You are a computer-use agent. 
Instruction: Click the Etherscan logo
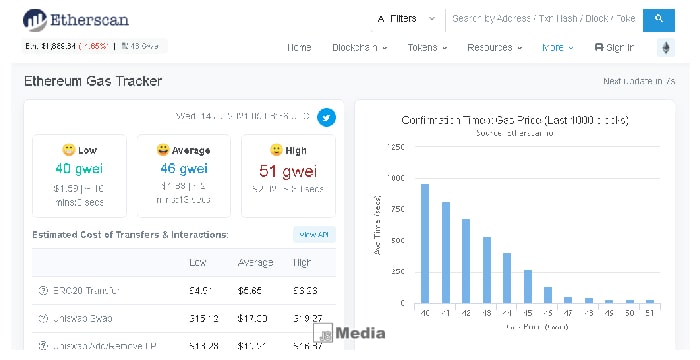point(76,20)
